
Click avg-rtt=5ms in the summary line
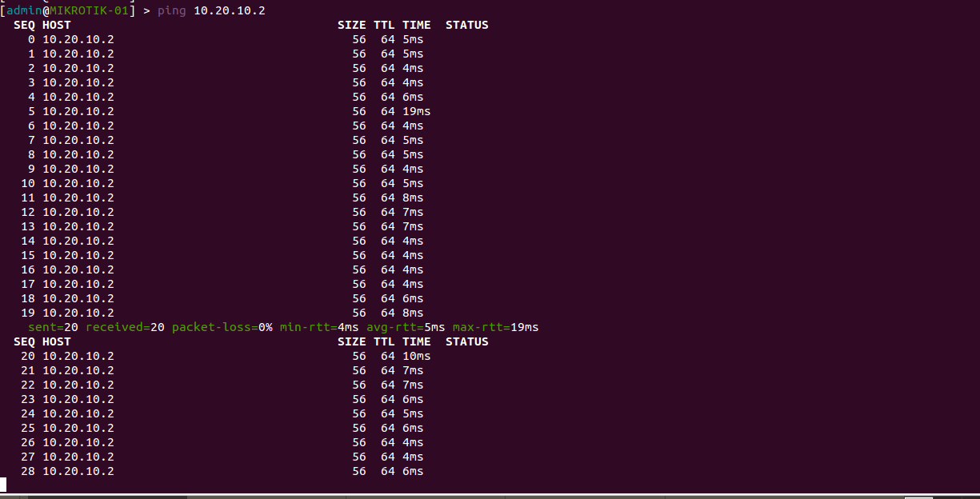click(x=406, y=327)
